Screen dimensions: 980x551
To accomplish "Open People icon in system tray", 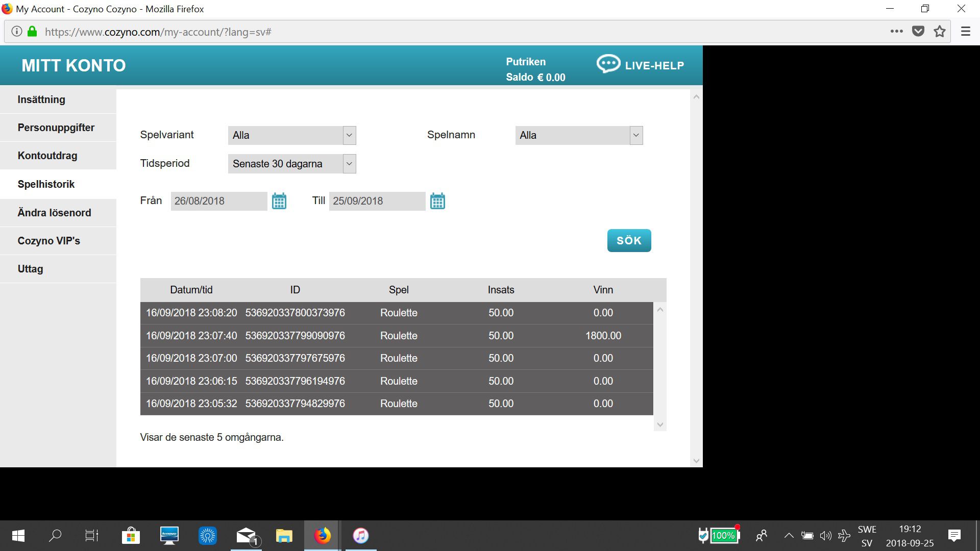I will (x=762, y=536).
